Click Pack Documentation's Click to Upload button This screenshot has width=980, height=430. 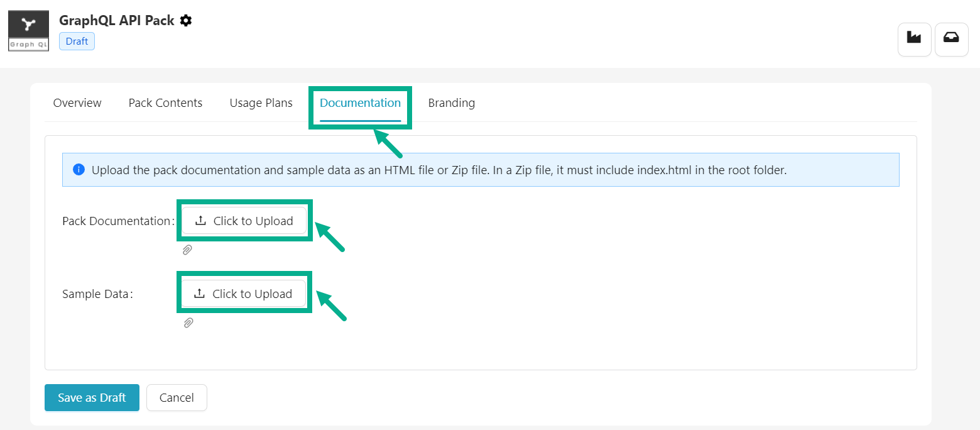[244, 221]
